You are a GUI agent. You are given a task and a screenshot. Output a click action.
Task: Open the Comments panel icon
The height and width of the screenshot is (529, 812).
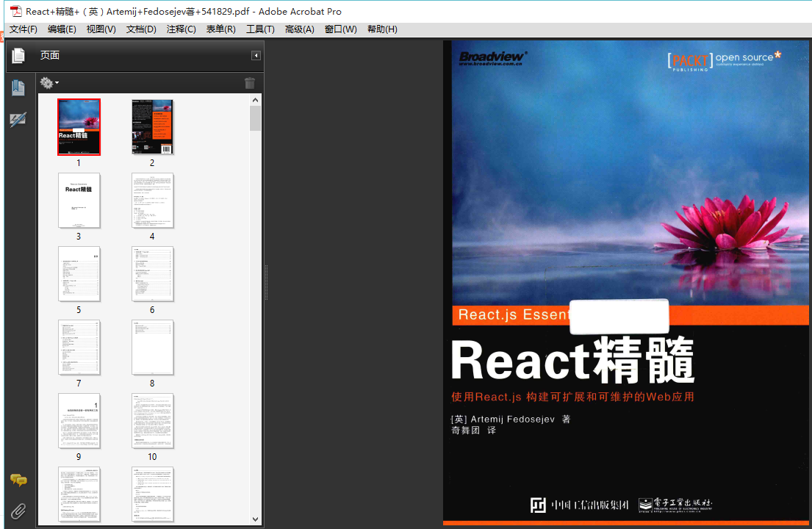tap(18, 481)
